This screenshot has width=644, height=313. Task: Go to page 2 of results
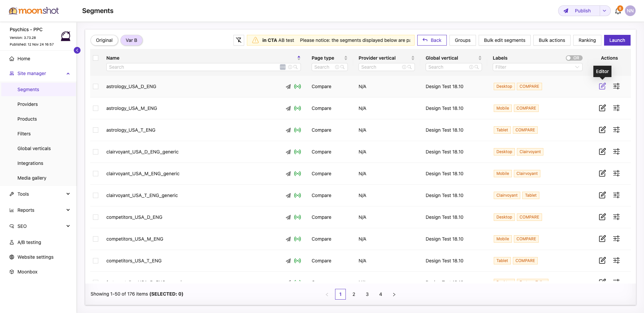click(354, 294)
